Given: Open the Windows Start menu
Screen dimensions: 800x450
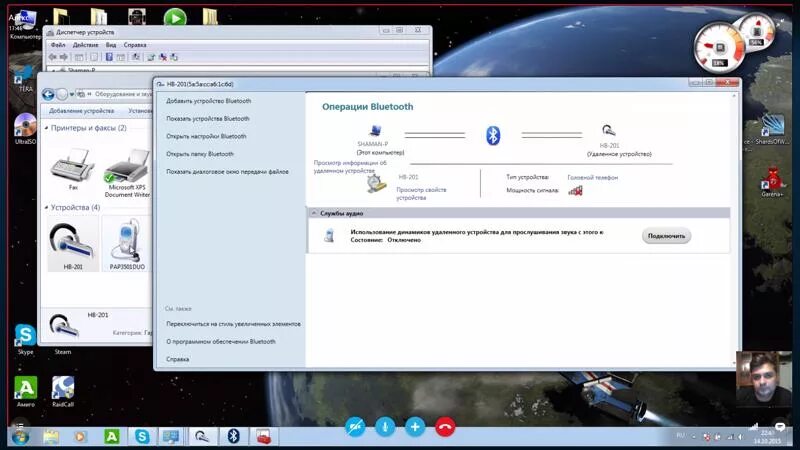Looking at the screenshot, I should (20, 437).
